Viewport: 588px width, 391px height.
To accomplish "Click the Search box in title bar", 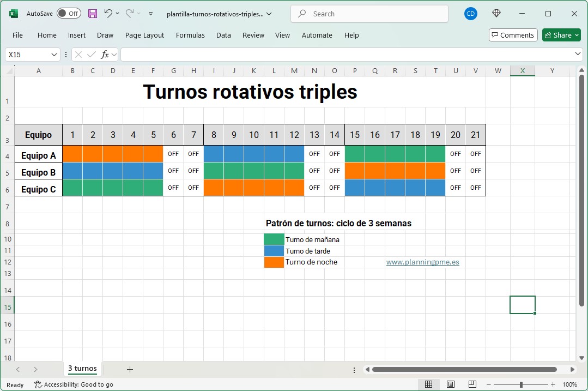I will pyautogui.click(x=369, y=14).
